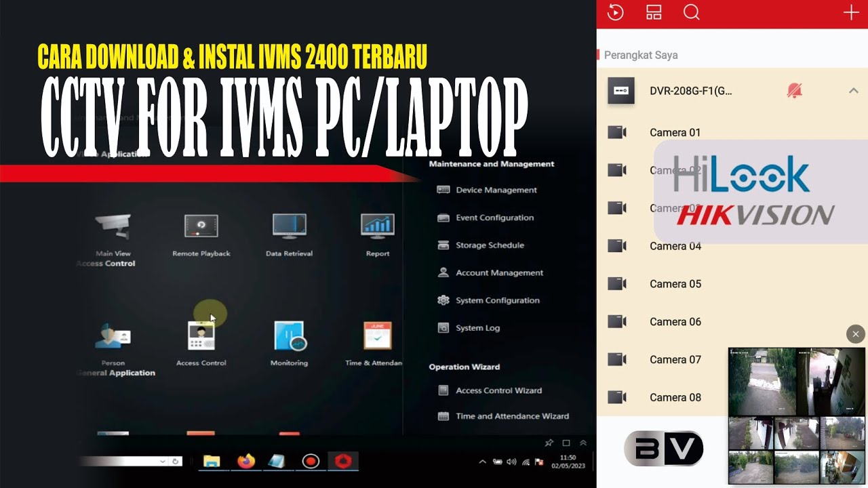Pin the iVMS control panel
This screenshot has height=488, width=868.
pos(549,443)
